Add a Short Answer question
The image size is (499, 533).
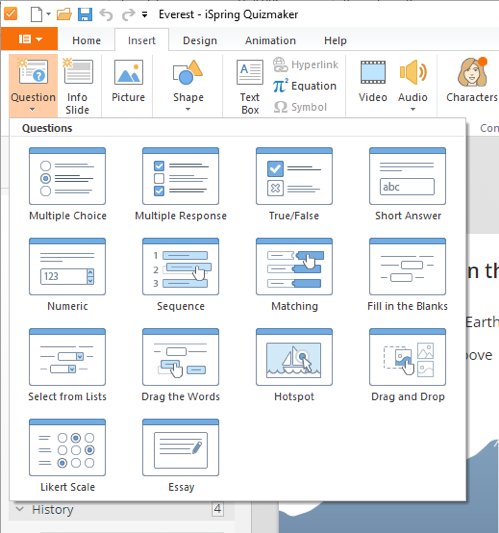click(x=408, y=185)
